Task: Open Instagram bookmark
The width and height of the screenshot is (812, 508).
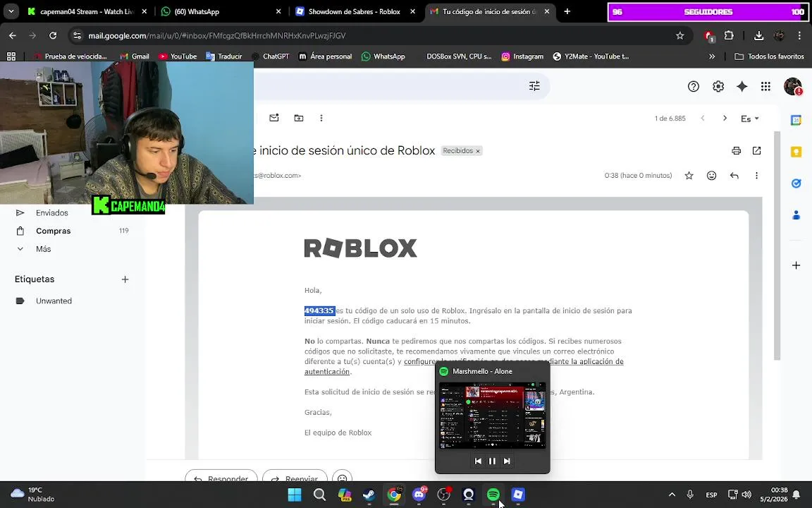Action: click(x=522, y=56)
